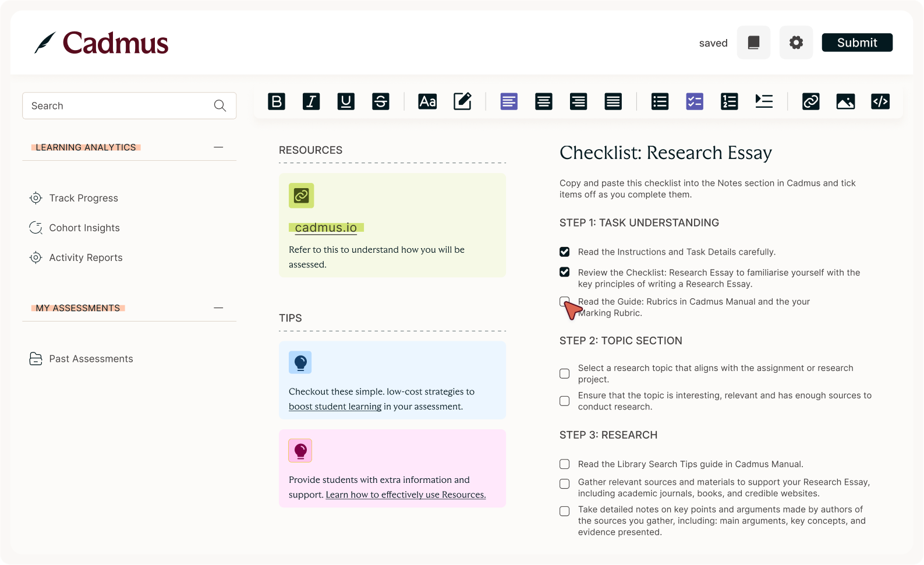Click the Checklist: Research Essay heading
The height and width of the screenshot is (565, 924).
coord(665,153)
